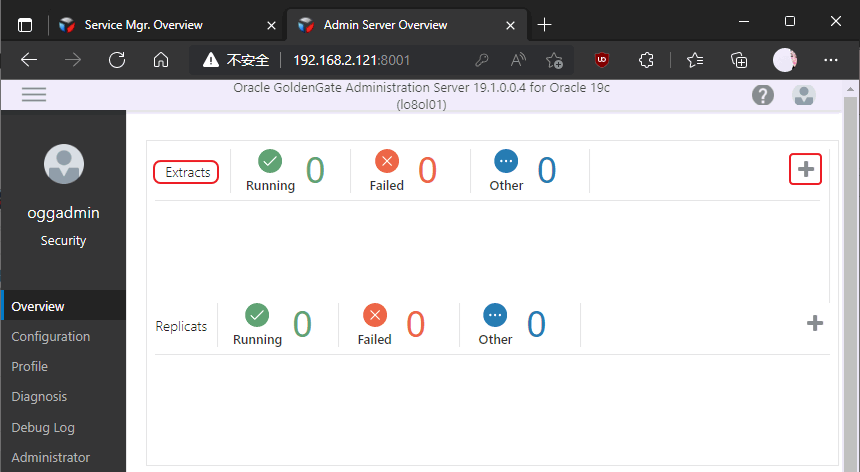Screen dimensions: 860x472
Task: Open Diagnosis page from sidebar
Action: tap(39, 397)
